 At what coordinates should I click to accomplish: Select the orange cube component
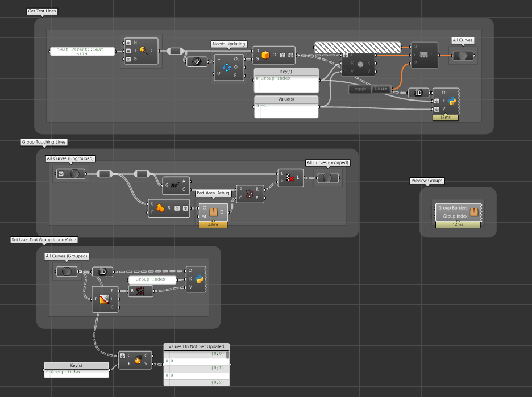[x=274, y=55]
